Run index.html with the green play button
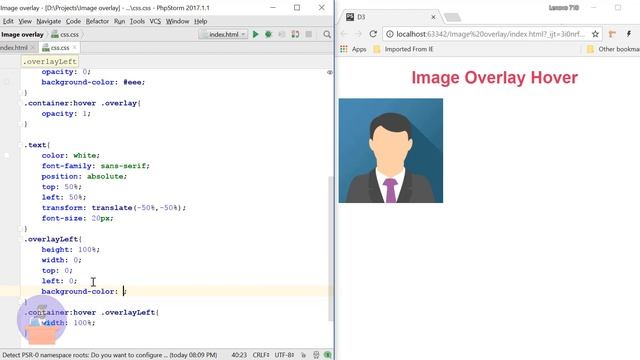Viewport: 640px width, 360px height. (256, 34)
